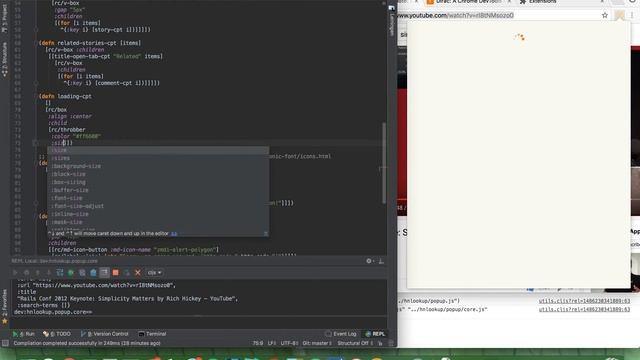Screen dimensions: 640x360
Task: Open the Structure side panel
Action: [x=4, y=60]
